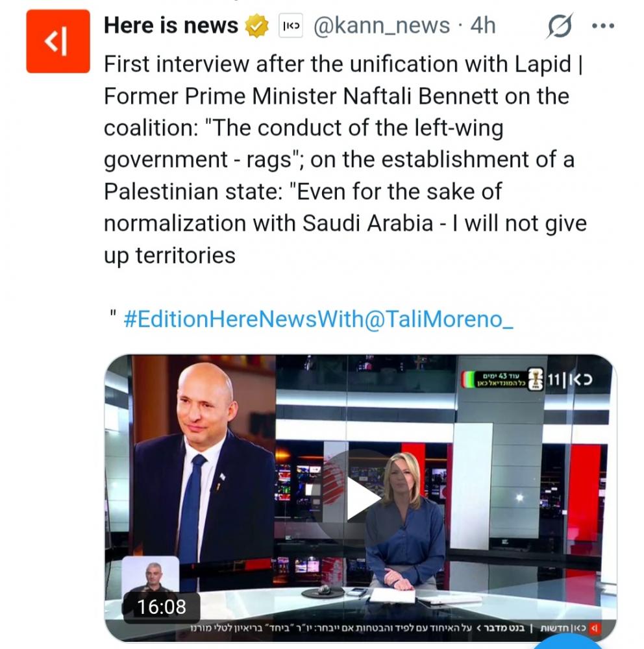Click the small Kan affiliate badge beside the name
Viewport: 644px width, 649px height.
tap(291, 27)
